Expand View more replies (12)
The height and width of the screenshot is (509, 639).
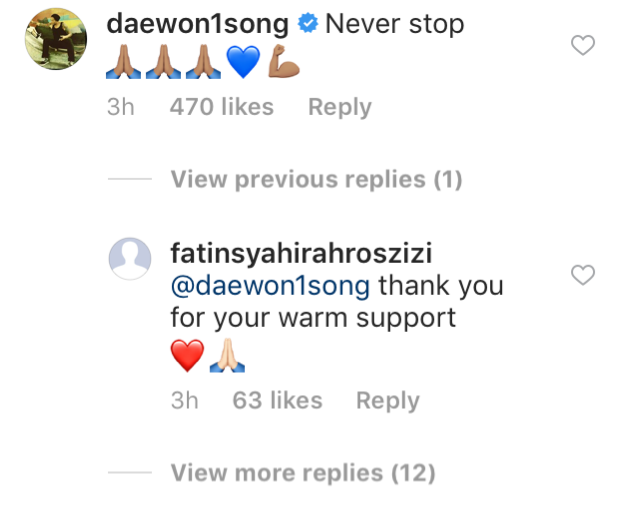303,473
